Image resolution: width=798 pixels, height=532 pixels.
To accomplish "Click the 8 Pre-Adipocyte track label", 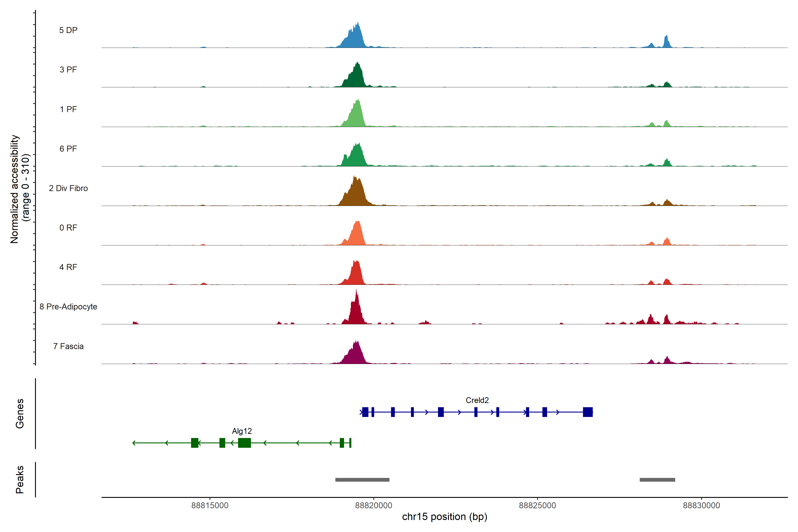I will [x=68, y=307].
